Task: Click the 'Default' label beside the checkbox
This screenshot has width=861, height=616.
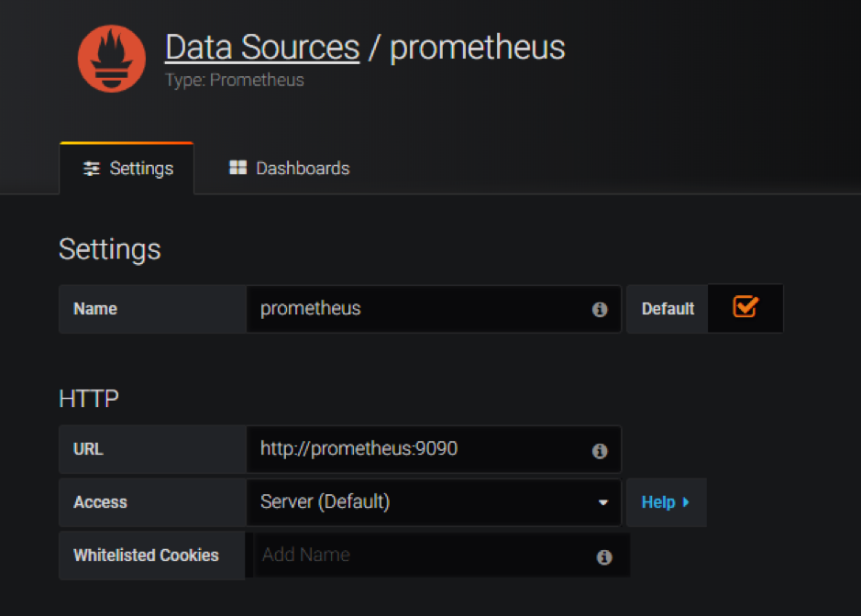Action: point(668,309)
